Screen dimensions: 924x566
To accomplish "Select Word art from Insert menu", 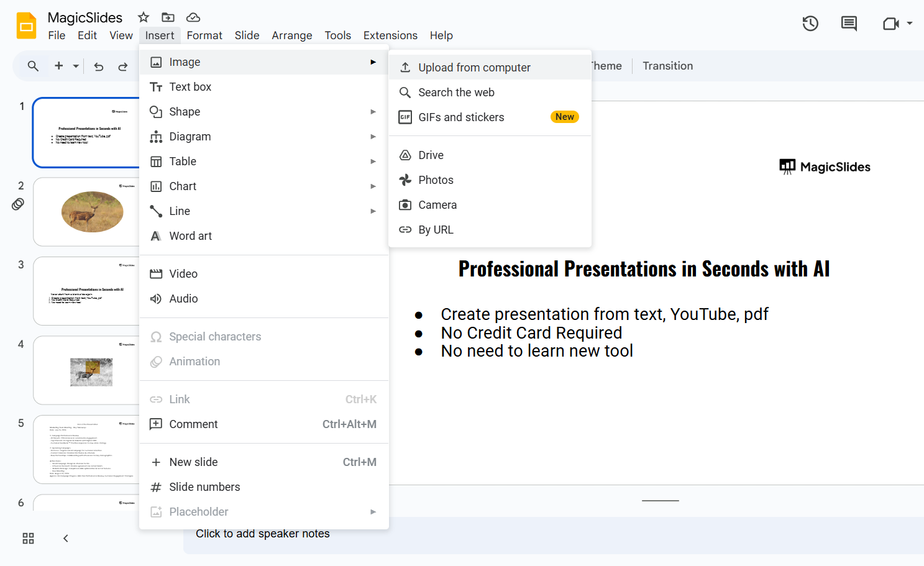I will tap(190, 236).
